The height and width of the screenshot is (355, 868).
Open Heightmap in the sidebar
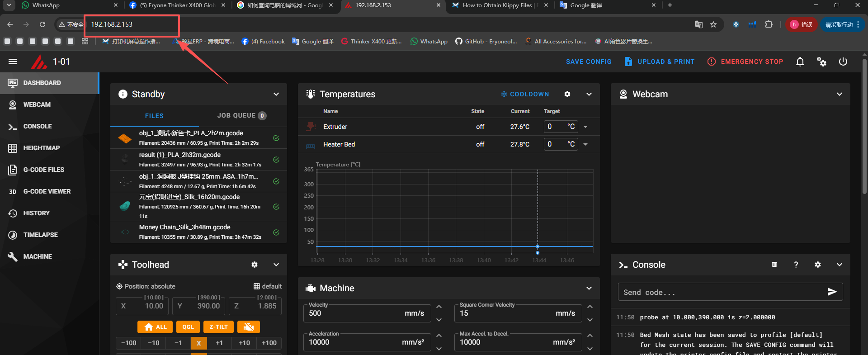[x=41, y=148]
